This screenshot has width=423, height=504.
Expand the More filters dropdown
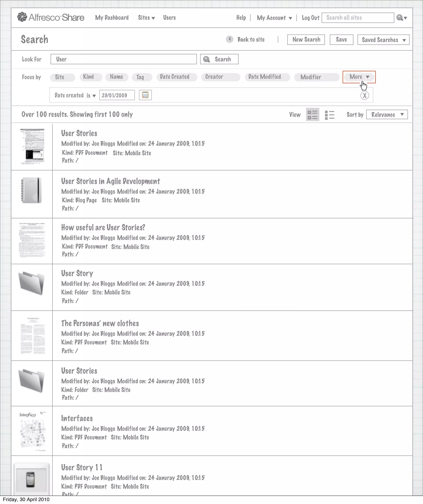pyautogui.click(x=359, y=77)
